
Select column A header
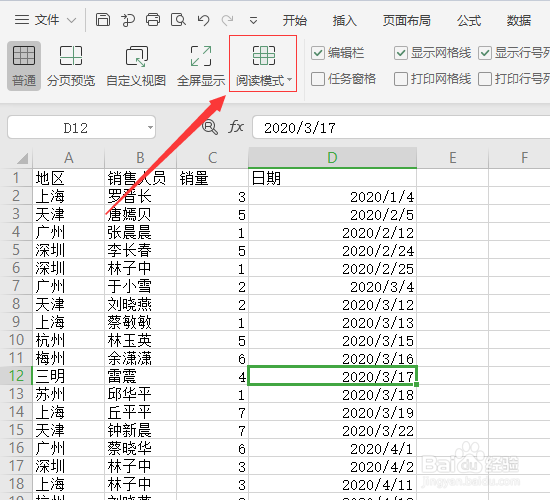[69, 158]
